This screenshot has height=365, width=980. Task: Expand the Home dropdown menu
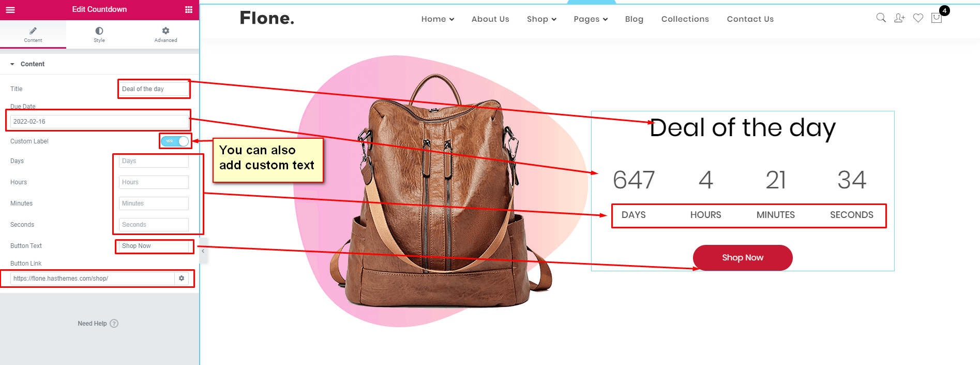point(438,19)
